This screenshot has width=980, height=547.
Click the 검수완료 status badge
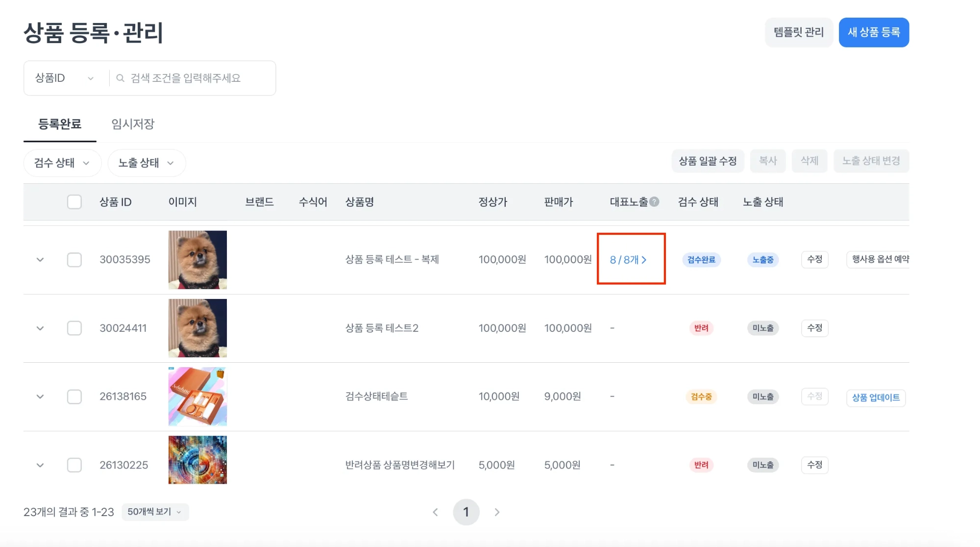[701, 260]
